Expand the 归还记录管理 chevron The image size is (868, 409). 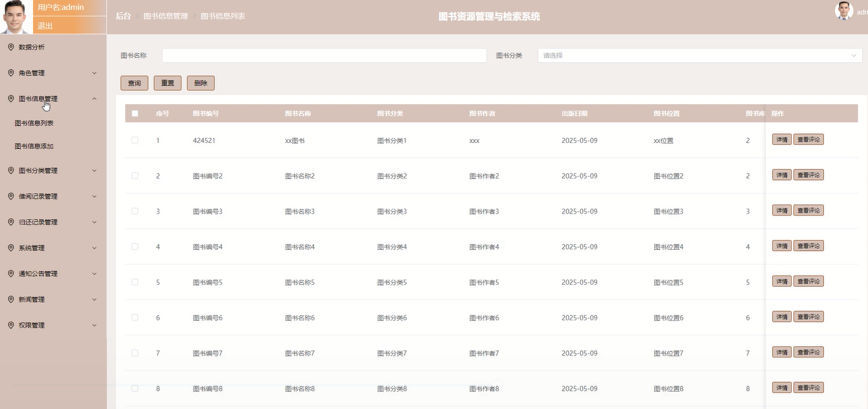click(95, 222)
